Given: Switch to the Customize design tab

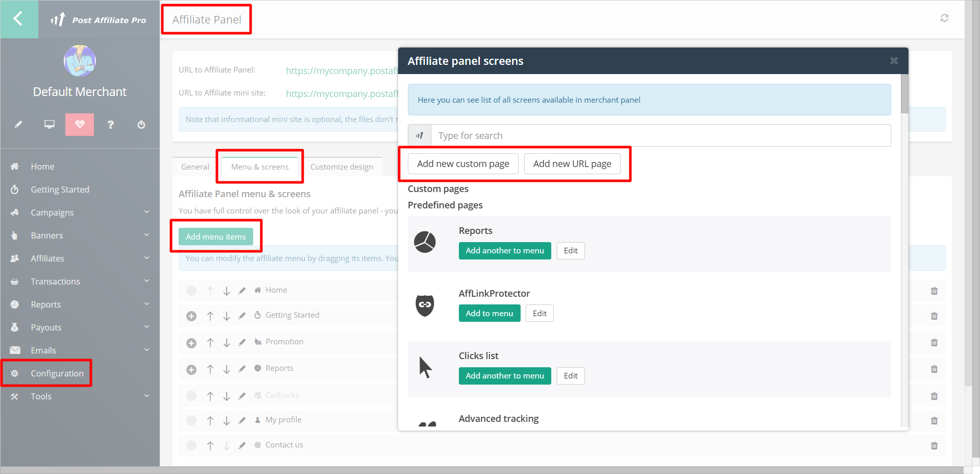Looking at the screenshot, I should pos(341,167).
